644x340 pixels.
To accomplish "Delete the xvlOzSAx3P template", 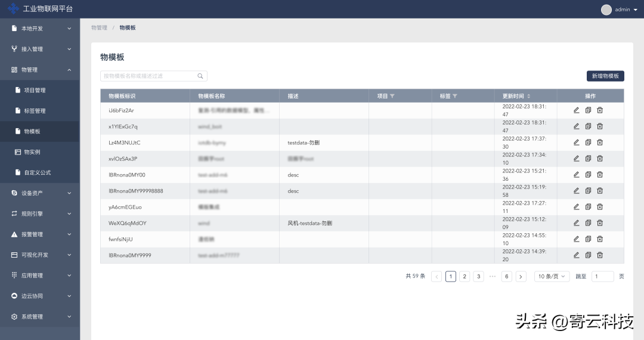I will point(600,159).
